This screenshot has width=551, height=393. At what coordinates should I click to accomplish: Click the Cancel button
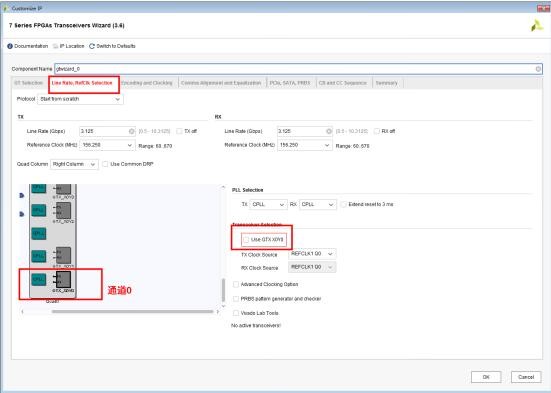[x=526, y=377]
